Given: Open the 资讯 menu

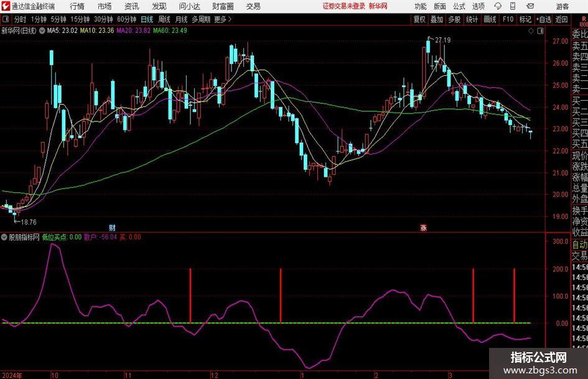Looking at the screenshot, I should coord(132,6).
